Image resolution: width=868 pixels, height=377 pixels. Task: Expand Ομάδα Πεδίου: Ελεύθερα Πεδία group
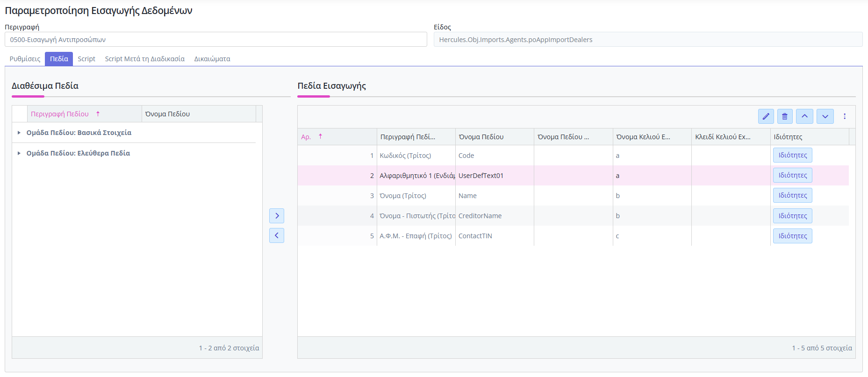tap(19, 153)
